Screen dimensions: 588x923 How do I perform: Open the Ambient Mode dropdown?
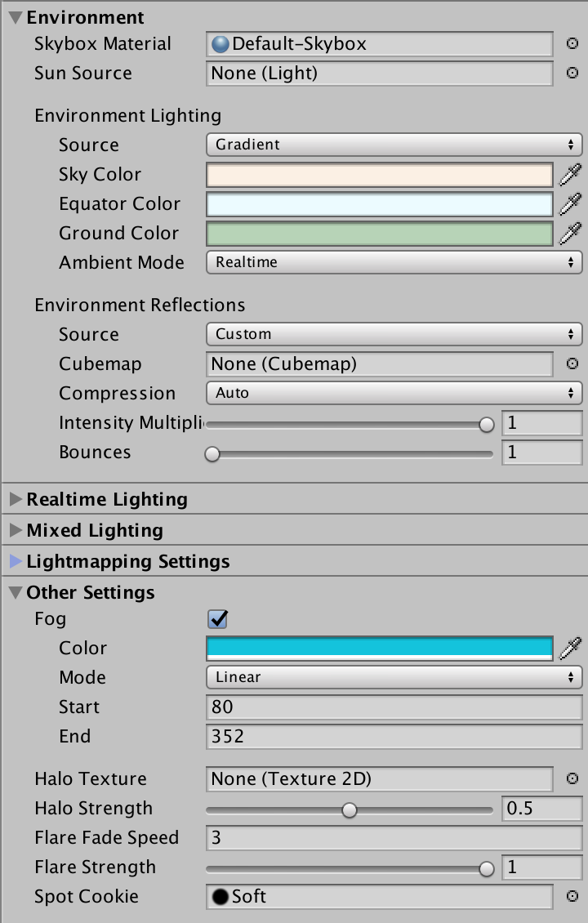(394, 262)
